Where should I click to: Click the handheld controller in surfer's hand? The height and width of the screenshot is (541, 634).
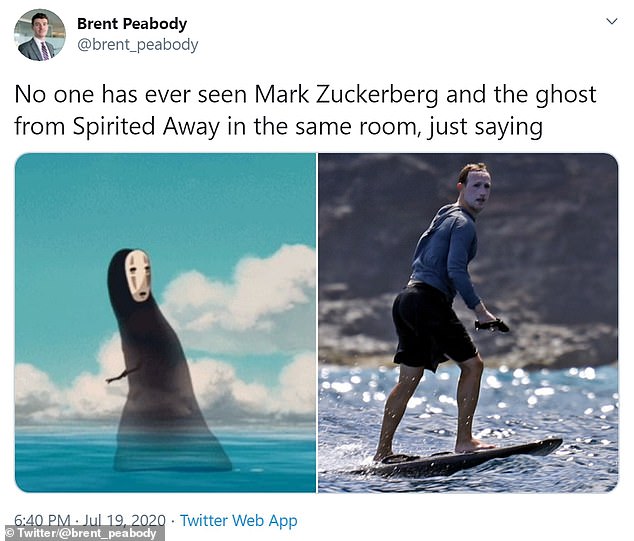(x=492, y=325)
